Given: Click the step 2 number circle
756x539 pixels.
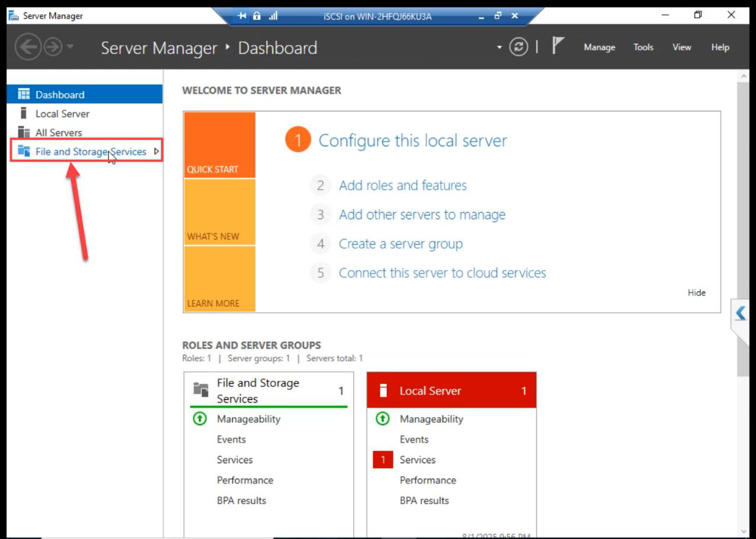Looking at the screenshot, I should coord(321,185).
